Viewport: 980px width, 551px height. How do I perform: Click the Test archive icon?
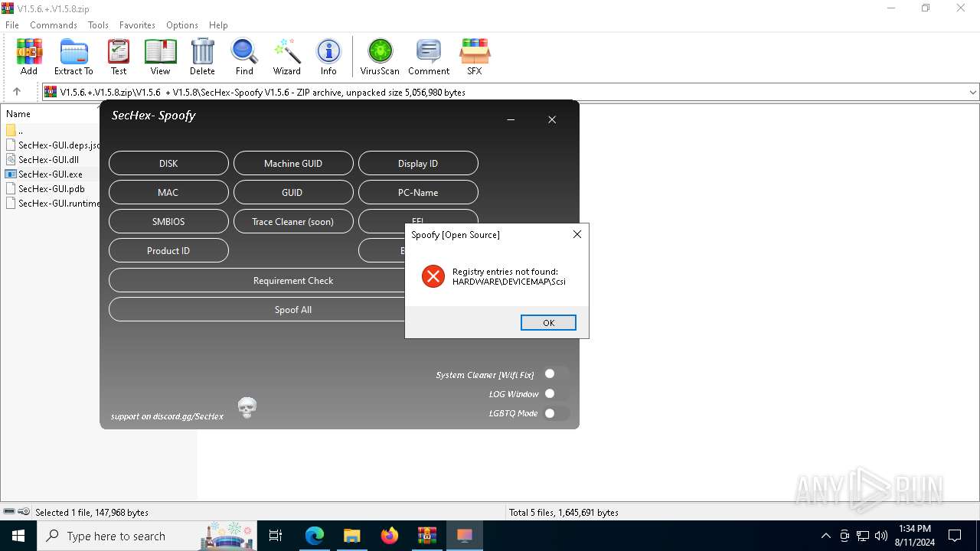click(118, 57)
